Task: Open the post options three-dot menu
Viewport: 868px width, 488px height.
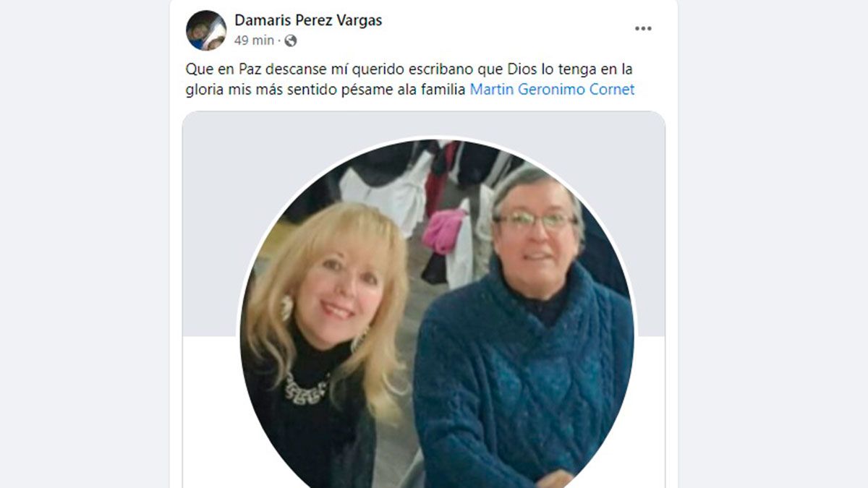Action: tap(643, 29)
